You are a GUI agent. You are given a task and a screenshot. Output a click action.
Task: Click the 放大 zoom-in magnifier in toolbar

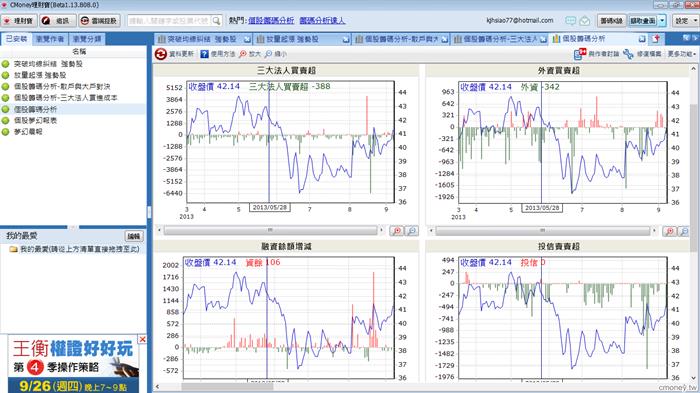pos(242,54)
